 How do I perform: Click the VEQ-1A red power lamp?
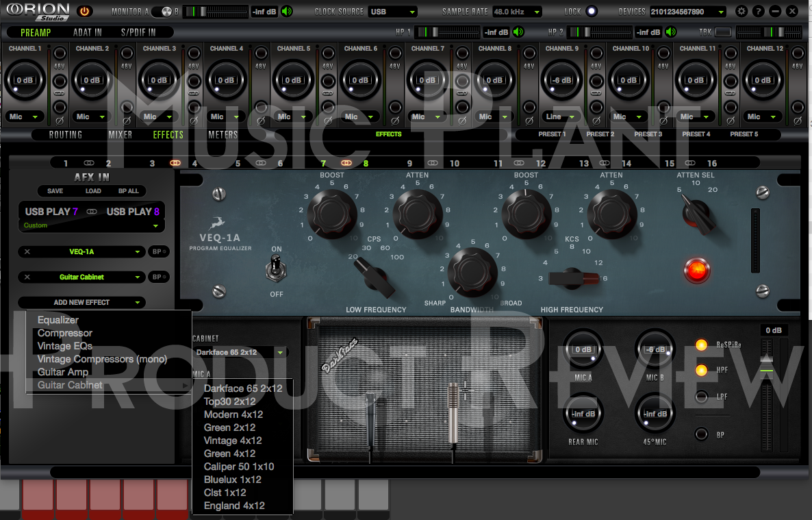(696, 270)
